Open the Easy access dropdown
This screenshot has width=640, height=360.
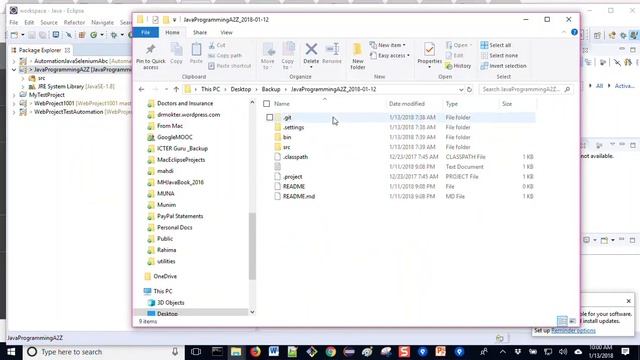click(x=390, y=56)
